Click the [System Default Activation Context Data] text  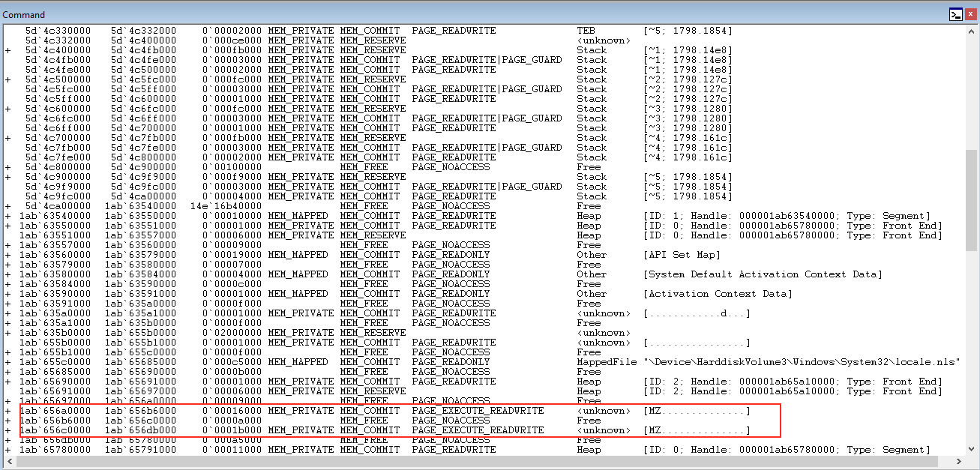(763, 274)
